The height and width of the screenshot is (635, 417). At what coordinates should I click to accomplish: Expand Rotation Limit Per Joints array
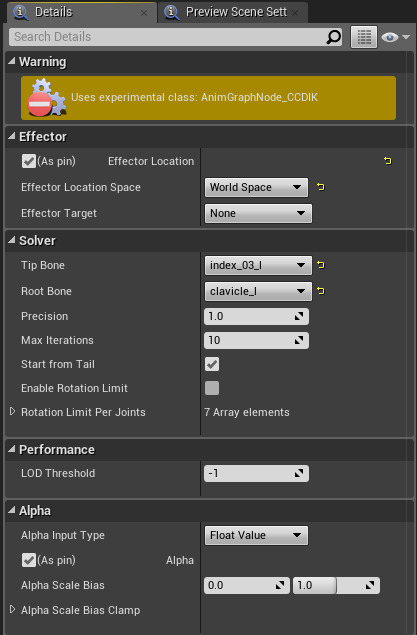[x=12, y=412]
